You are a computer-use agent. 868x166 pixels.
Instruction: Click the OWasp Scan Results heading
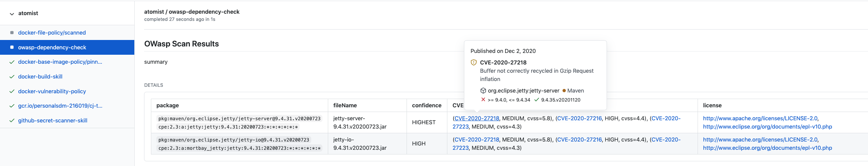point(182,44)
